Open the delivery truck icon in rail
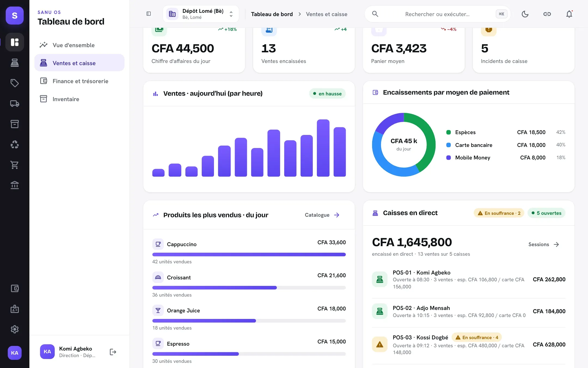This screenshot has width=588, height=368. [15, 104]
